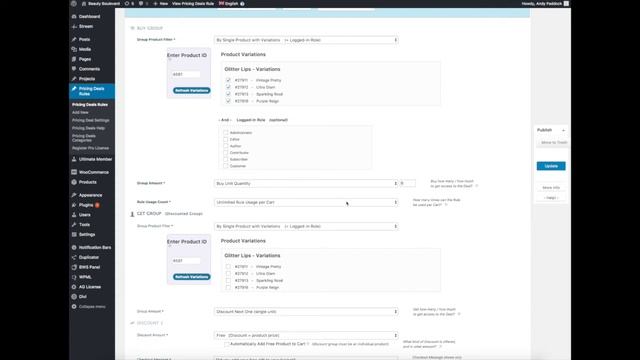
Task: Collapse the Publish panel arrow
Action: tap(563, 130)
